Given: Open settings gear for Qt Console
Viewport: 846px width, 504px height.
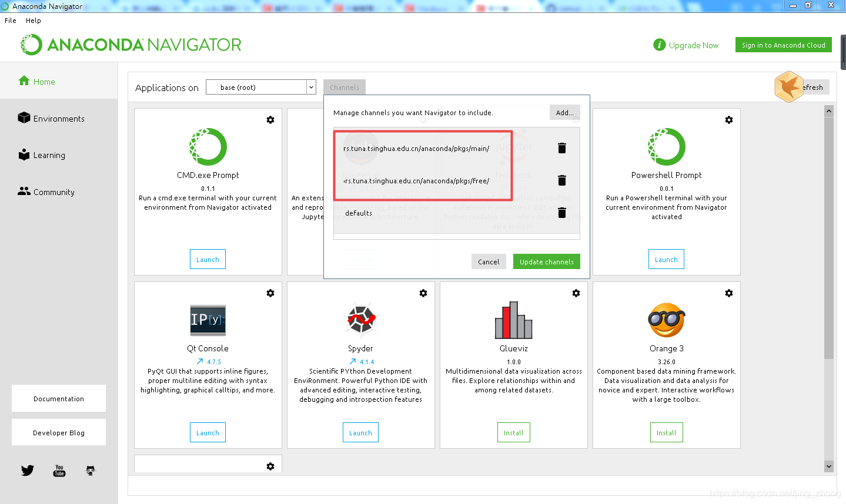Looking at the screenshot, I should [270, 293].
